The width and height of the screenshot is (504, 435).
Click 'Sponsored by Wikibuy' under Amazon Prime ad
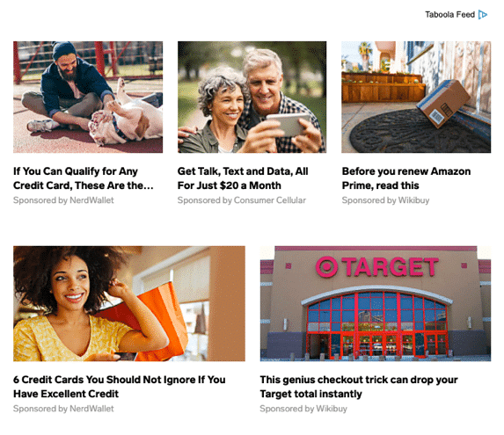(x=385, y=200)
